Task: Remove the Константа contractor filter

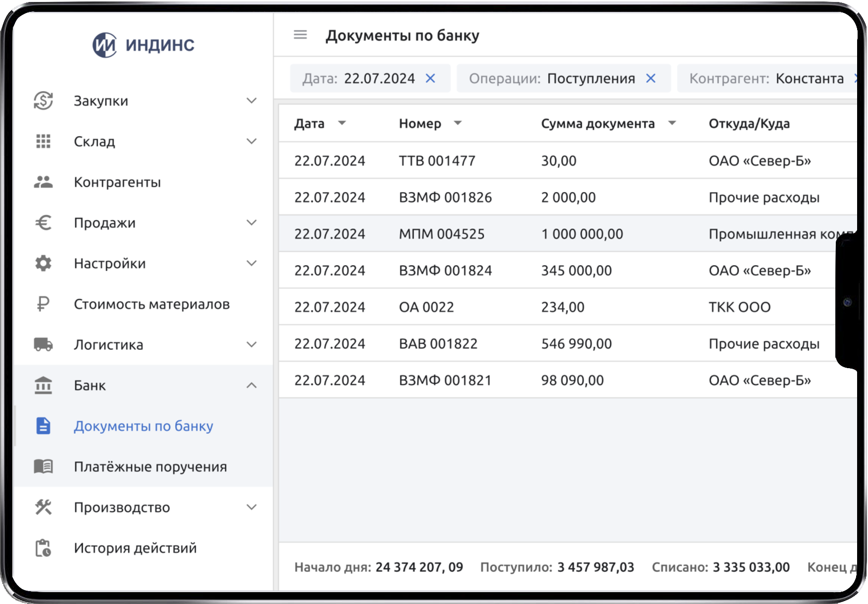Action: pos(857,78)
